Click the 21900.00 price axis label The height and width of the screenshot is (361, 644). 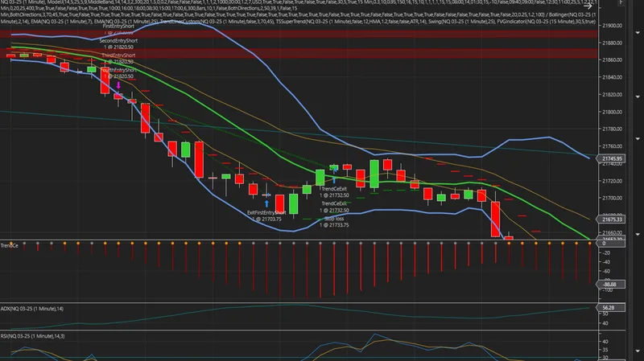(x=612, y=26)
